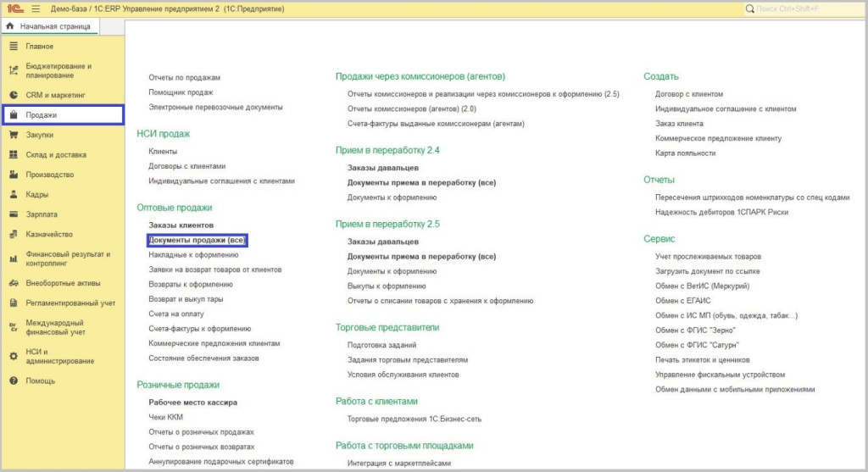The image size is (868, 472).
Task: Open Рабочее место кассира link
Action: tap(192, 403)
